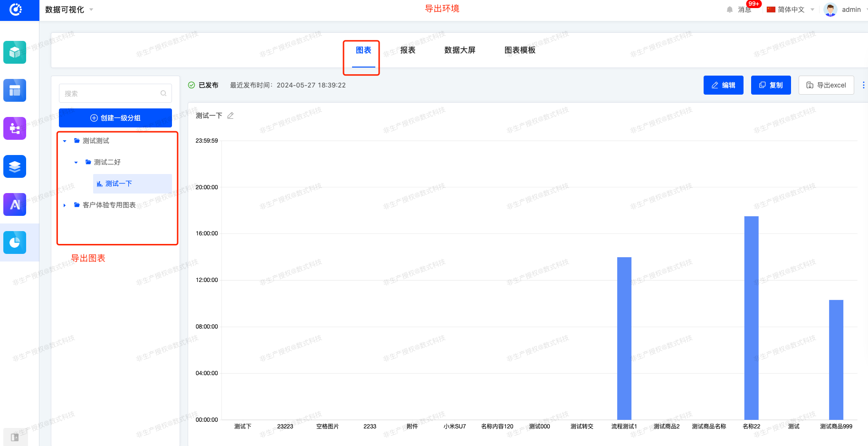
Task: Click the 编辑 button
Action: 723,85
